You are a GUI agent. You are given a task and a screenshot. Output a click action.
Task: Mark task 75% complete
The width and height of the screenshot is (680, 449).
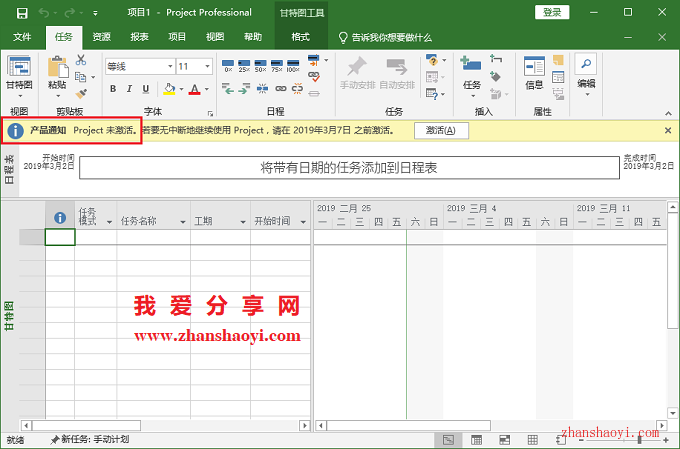277,66
